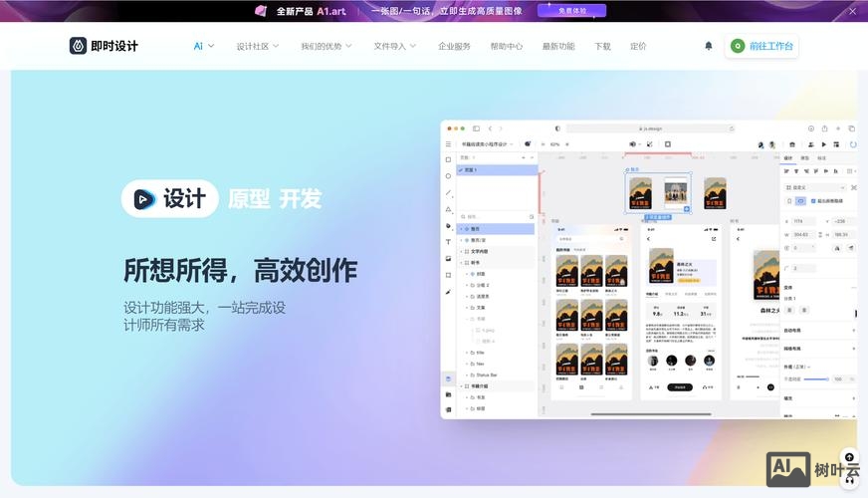Click the back-to-top arrow button

click(849, 457)
